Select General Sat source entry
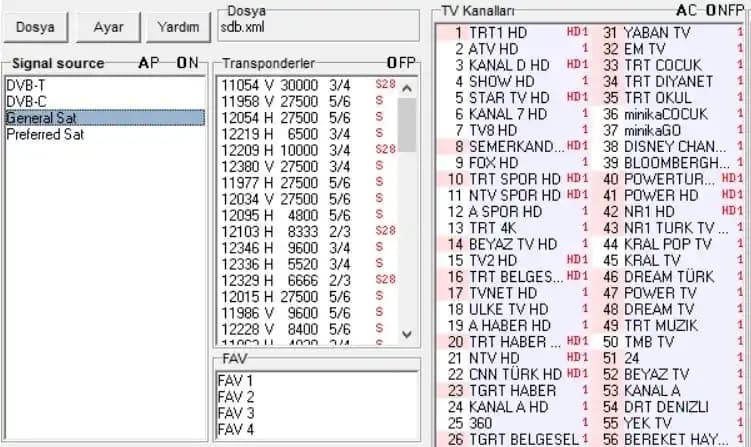 click(x=34, y=117)
